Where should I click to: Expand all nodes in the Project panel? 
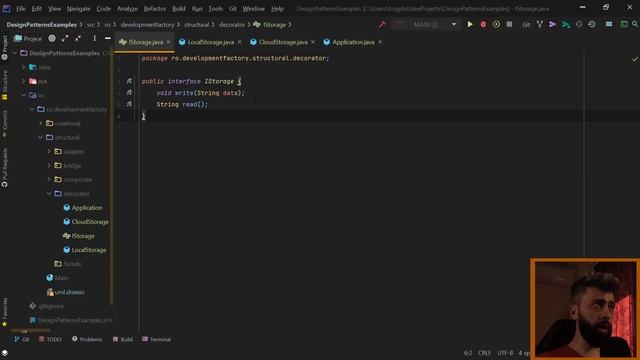65,38
